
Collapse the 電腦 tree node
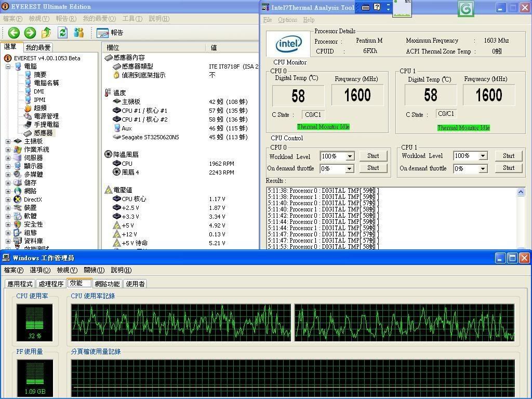[8, 66]
